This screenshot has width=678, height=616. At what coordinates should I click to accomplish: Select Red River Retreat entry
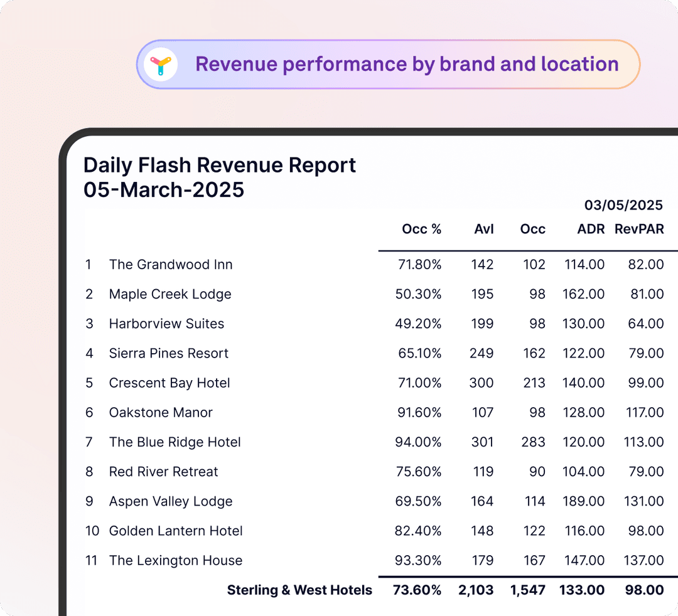[163, 472]
